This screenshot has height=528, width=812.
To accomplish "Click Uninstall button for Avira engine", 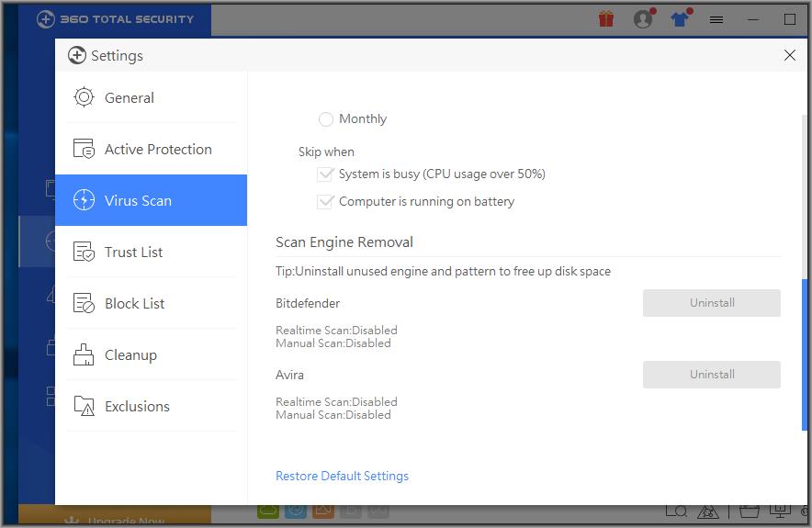I will [x=711, y=375].
